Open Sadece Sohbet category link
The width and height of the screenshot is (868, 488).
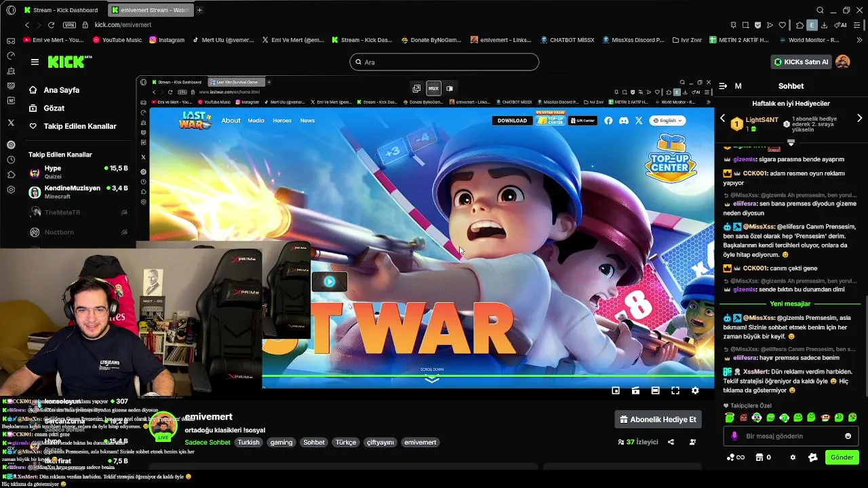[208, 443]
